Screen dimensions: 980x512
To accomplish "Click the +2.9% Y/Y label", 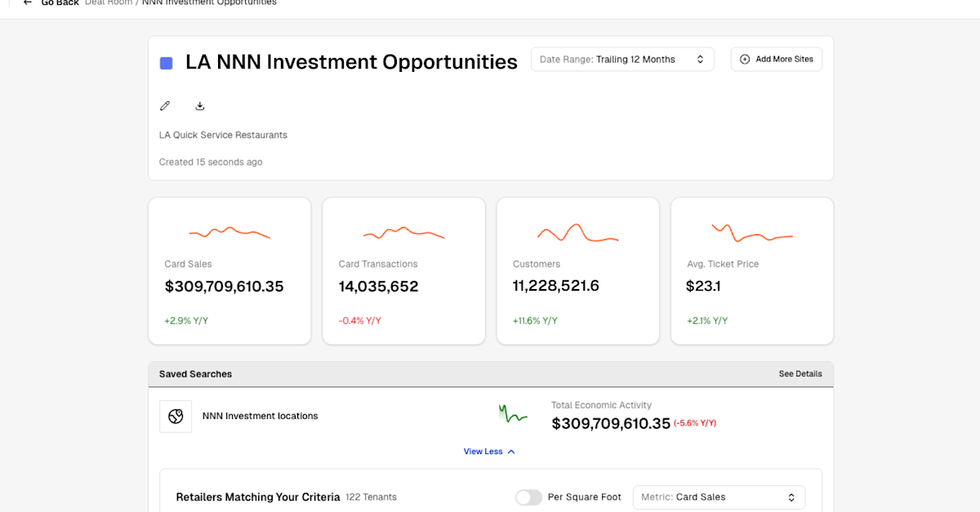I will pos(186,321).
